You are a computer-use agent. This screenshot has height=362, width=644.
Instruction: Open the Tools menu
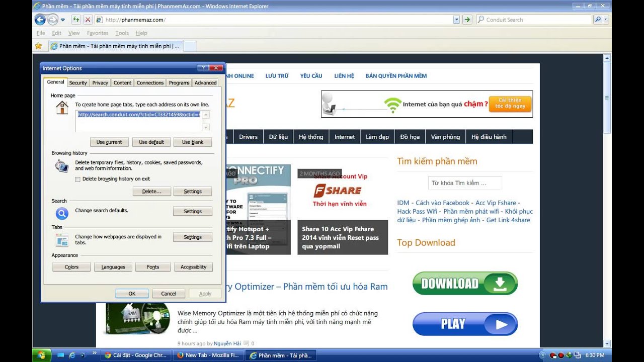pyautogui.click(x=122, y=33)
